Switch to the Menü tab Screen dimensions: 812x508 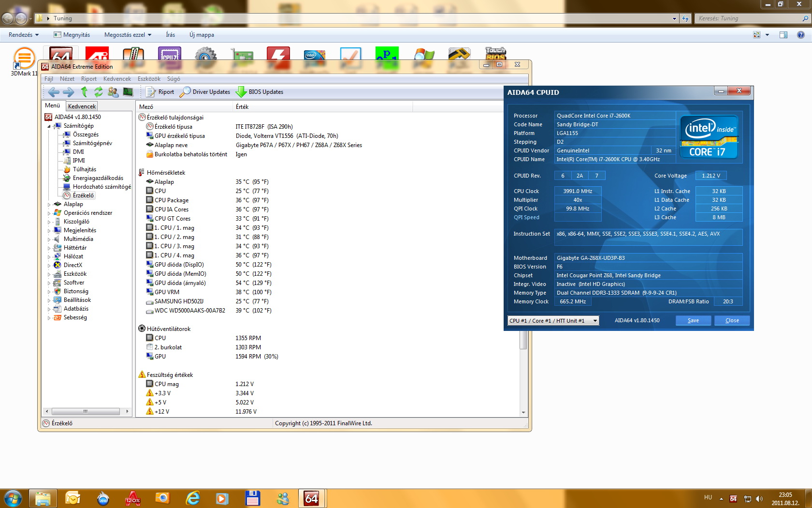(x=53, y=105)
